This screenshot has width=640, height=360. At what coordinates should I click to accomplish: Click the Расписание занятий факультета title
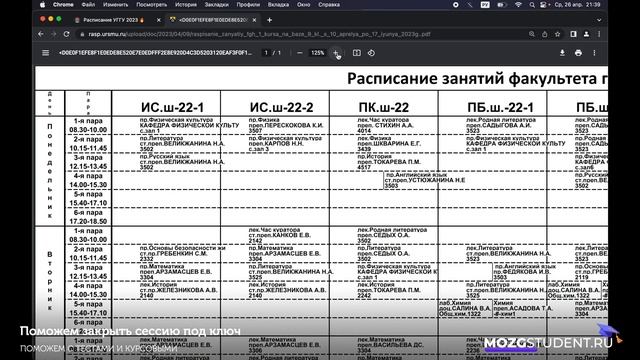477,78
